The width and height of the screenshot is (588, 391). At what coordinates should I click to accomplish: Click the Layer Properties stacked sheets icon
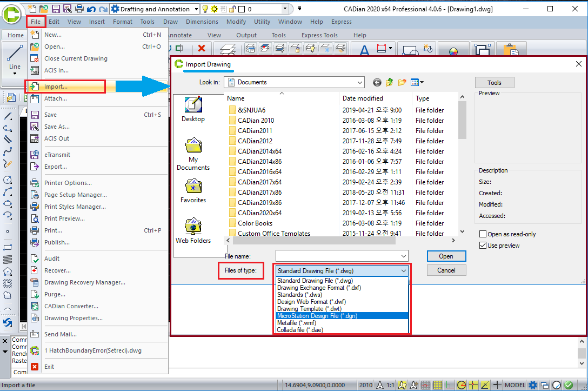[x=228, y=49]
